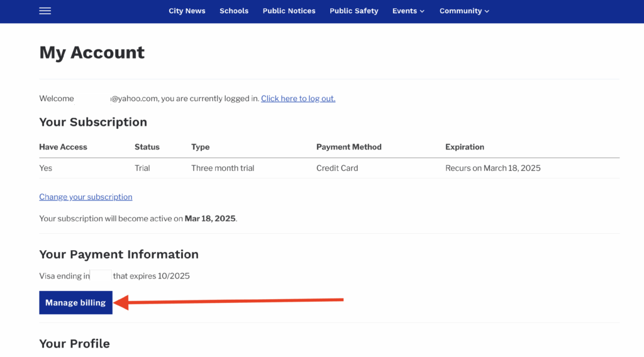The image size is (644, 357).
Task: Click the redacted card number box
Action: pyautogui.click(x=101, y=276)
